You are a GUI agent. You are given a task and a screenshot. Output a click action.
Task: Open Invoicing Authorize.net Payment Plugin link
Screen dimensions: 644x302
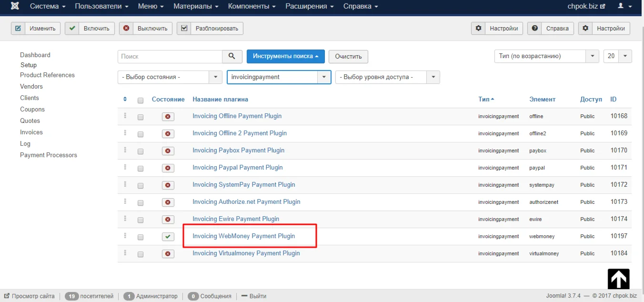coord(246,202)
